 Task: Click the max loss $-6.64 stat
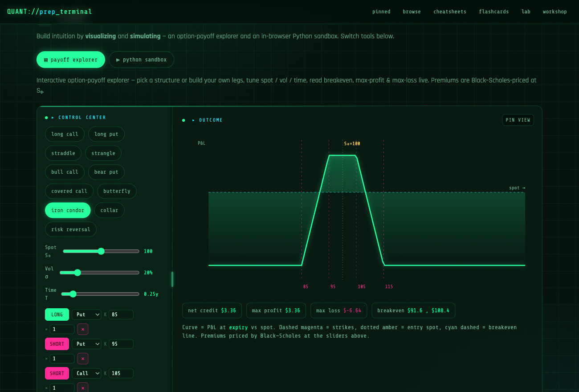338,310
